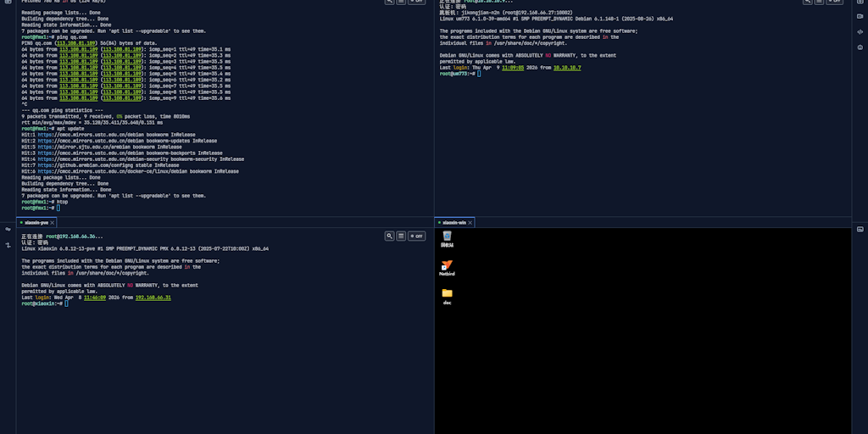Click the top icon in right sidebar
Screen dimensions: 868x434
(x=860, y=3)
